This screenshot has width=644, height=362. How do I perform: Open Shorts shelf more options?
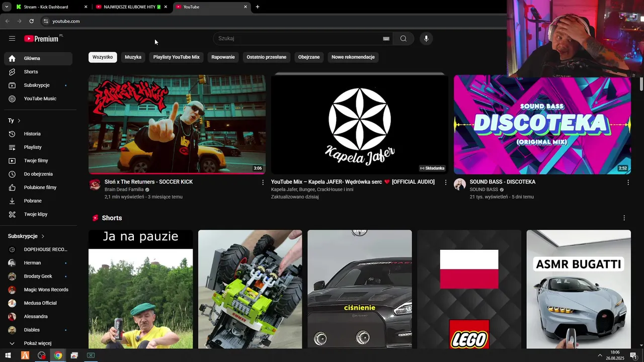click(x=624, y=218)
